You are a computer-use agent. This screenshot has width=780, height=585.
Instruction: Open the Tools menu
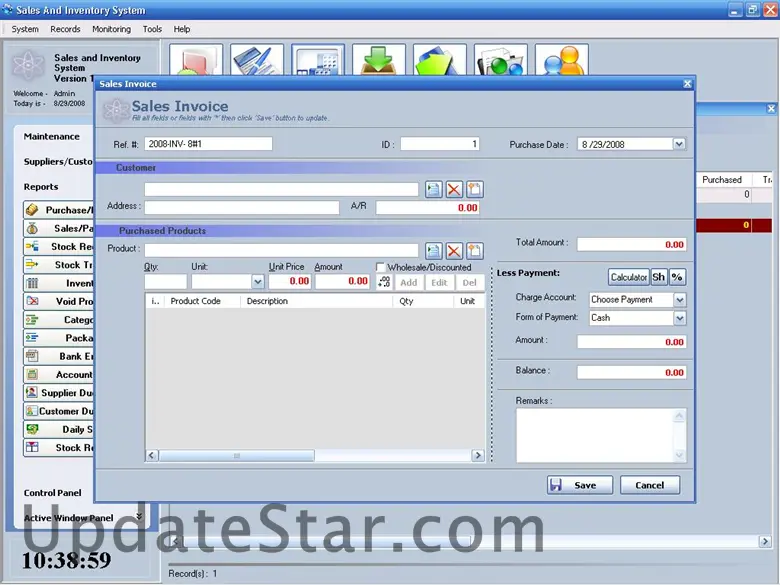click(x=152, y=29)
